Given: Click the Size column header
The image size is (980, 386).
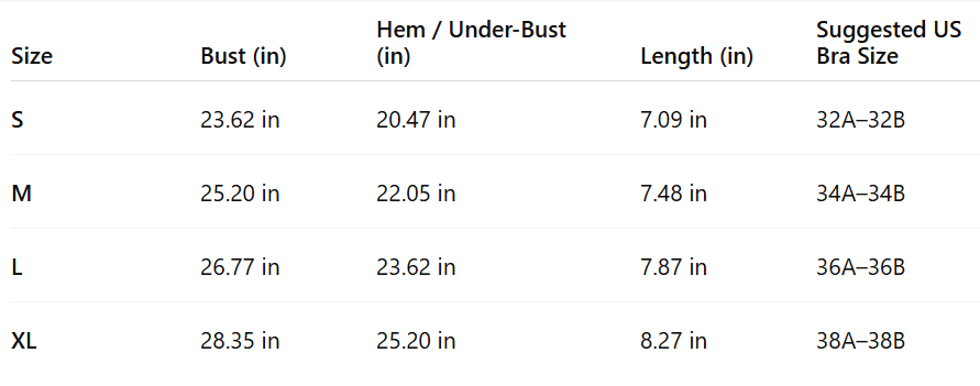Looking at the screenshot, I should (32, 56).
